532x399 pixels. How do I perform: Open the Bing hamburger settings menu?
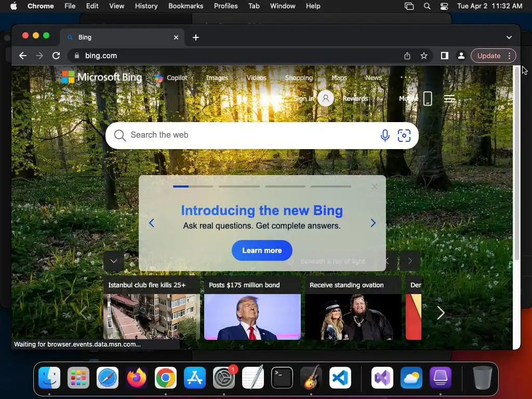coord(449,99)
